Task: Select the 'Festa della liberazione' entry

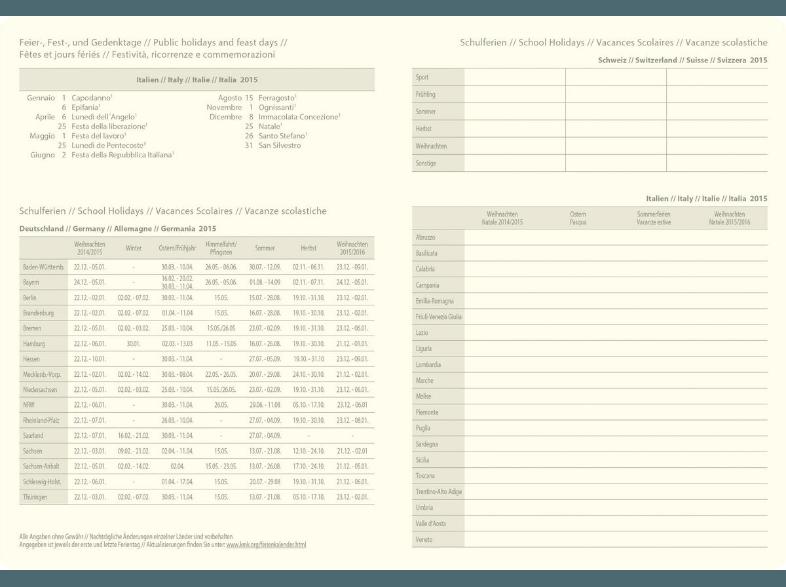Action: (x=109, y=126)
